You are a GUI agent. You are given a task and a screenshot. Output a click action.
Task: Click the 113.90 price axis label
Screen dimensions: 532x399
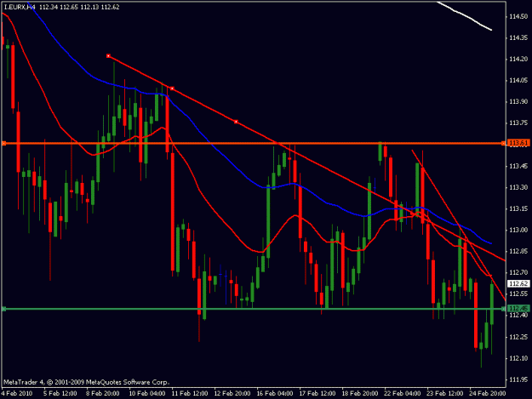(x=518, y=102)
